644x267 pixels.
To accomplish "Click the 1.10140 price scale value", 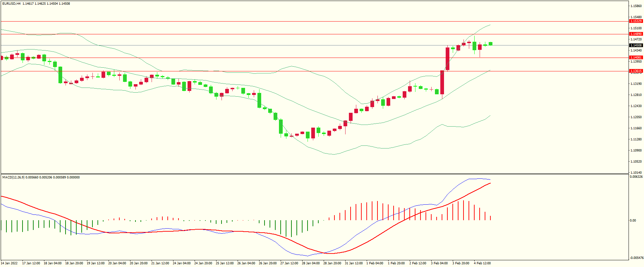I will tap(636, 173).
